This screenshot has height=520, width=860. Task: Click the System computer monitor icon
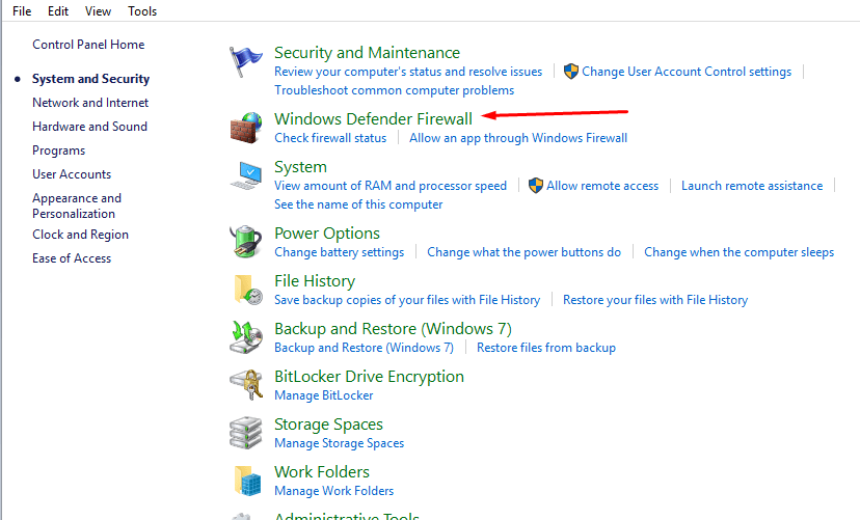[246, 176]
